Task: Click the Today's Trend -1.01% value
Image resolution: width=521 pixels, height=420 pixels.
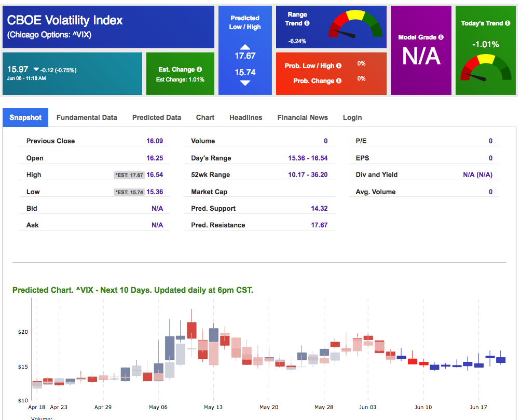Action: point(486,44)
